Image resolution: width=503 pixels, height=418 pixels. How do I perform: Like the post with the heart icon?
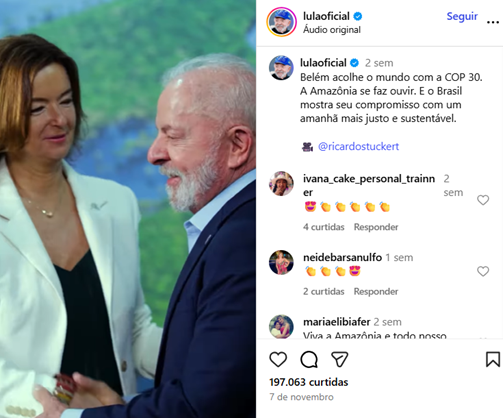(278, 359)
